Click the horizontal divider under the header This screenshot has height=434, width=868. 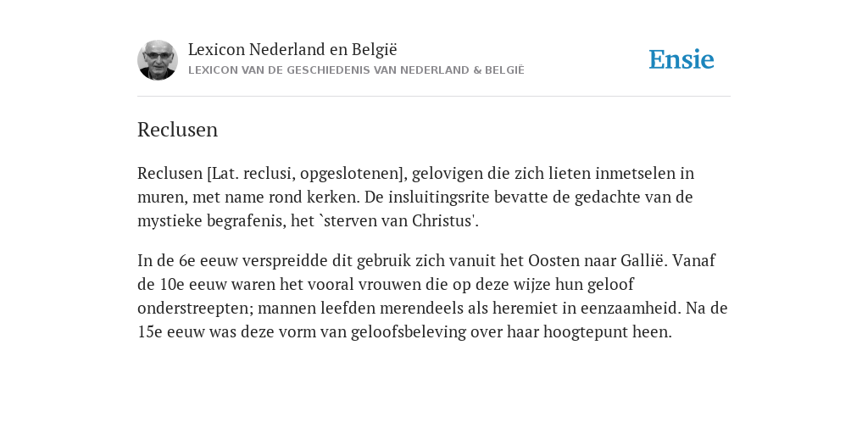click(434, 97)
